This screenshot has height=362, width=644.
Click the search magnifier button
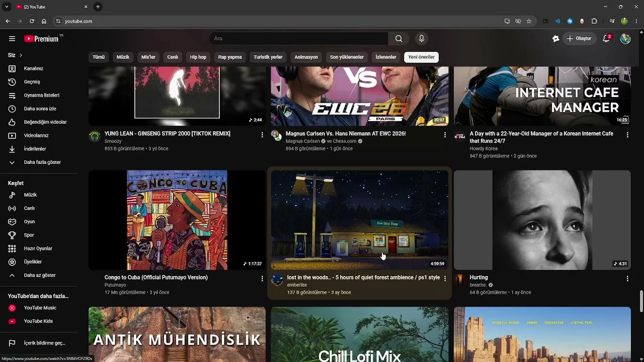point(398,39)
